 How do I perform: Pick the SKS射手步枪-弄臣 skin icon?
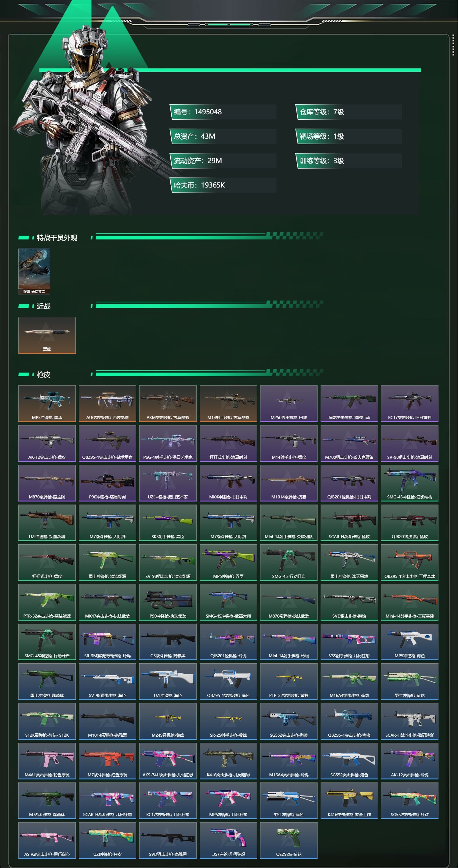(168, 523)
